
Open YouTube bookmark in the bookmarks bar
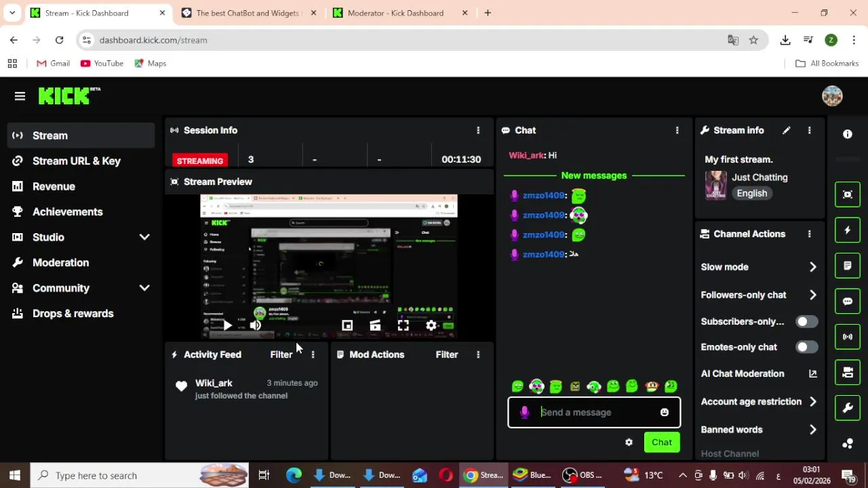coord(102,63)
